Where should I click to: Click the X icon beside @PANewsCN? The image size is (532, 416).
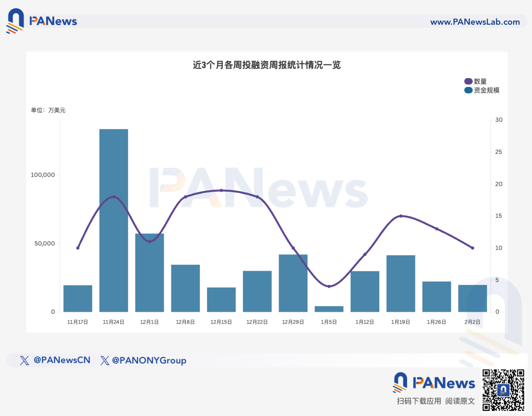click(x=25, y=360)
